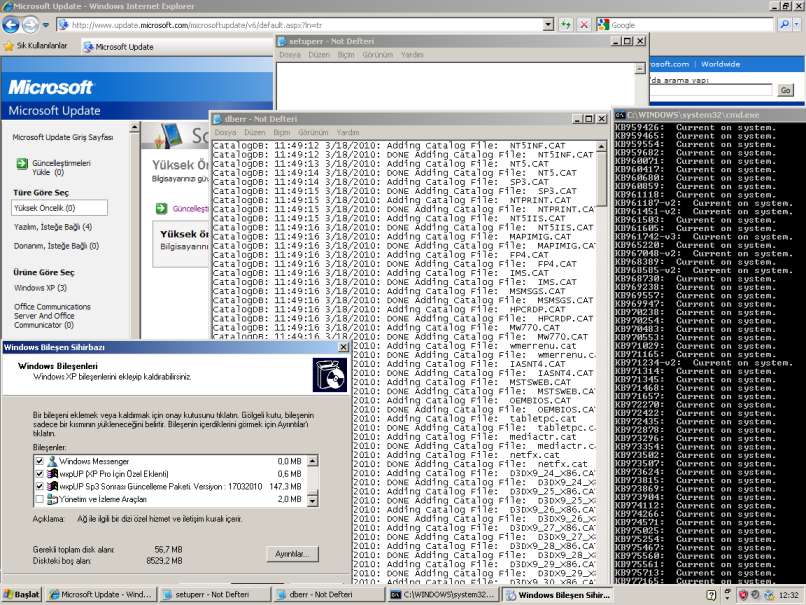Click components list scroll-up arrow

tap(313, 461)
